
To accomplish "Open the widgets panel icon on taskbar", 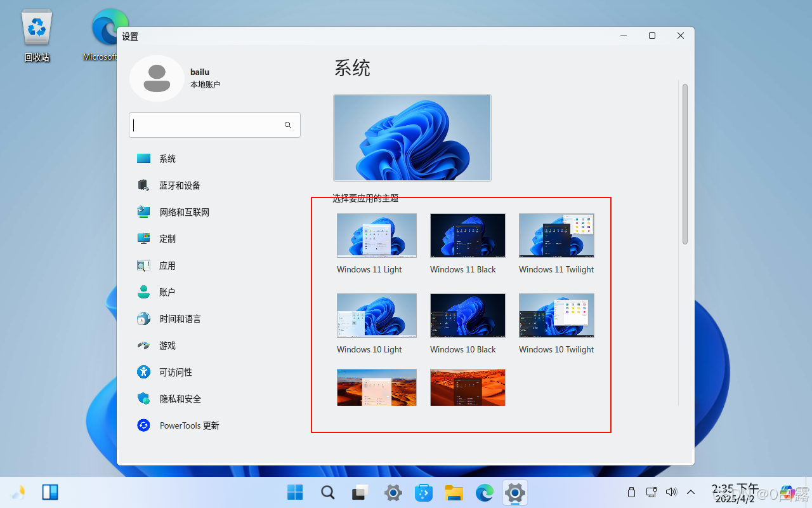I will [x=50, y=492].
